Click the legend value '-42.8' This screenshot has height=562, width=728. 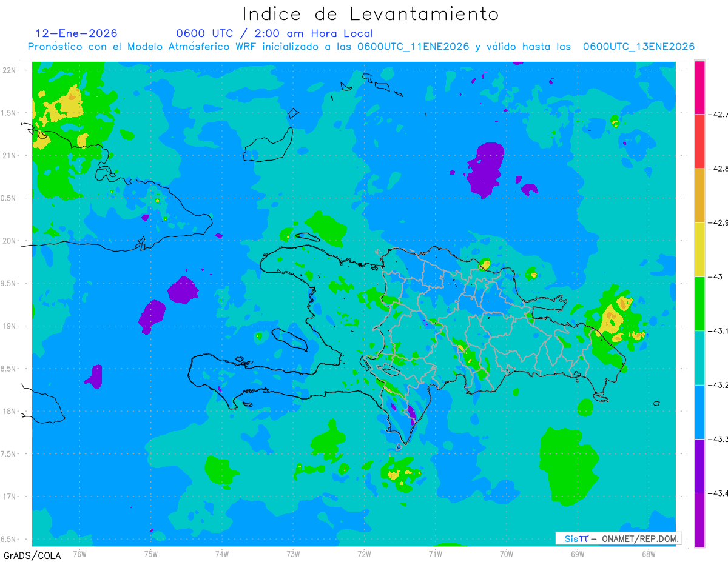718,168
